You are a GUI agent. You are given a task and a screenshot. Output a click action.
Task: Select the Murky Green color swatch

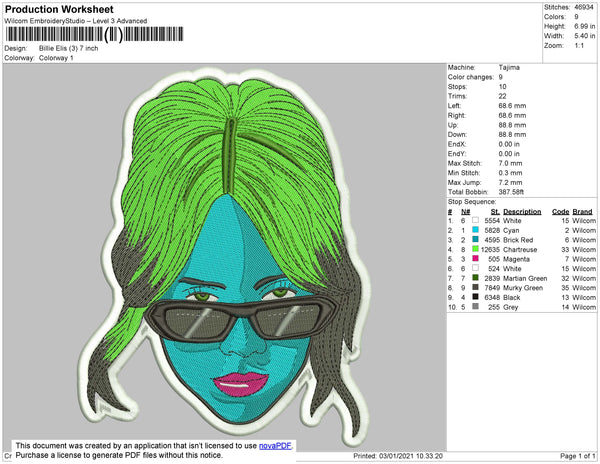coord(475,287)
